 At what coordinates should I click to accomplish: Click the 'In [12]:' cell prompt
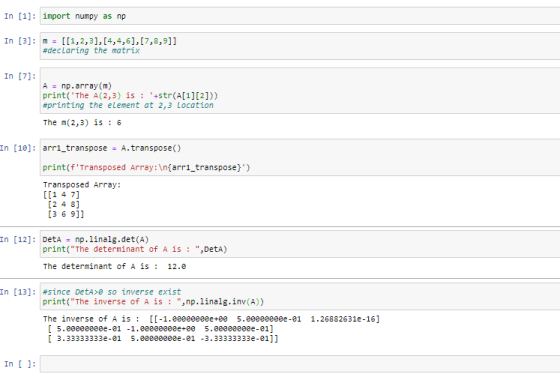click(x=18, y=239)
